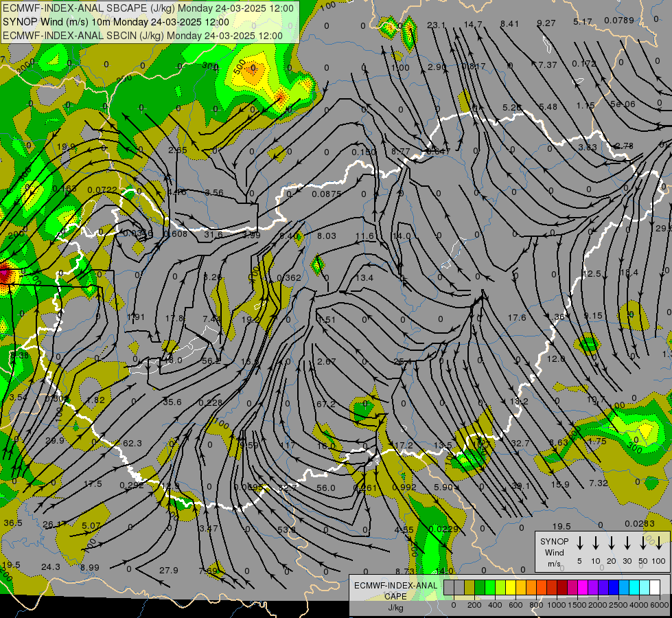This screenshot has width=672, height=618.
Task: Click the SYNOP Wind 10m title line
Action: pos(116,22)
